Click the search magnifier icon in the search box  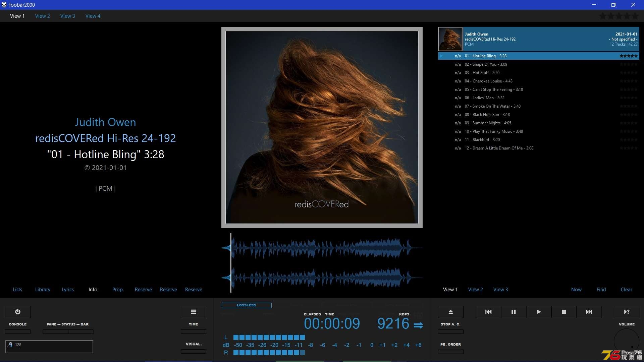tap(10, 345)
